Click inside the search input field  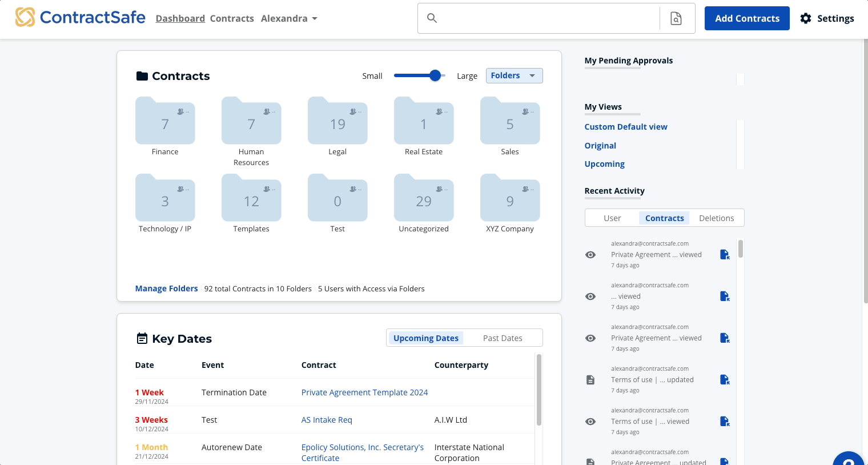(542, 18)
